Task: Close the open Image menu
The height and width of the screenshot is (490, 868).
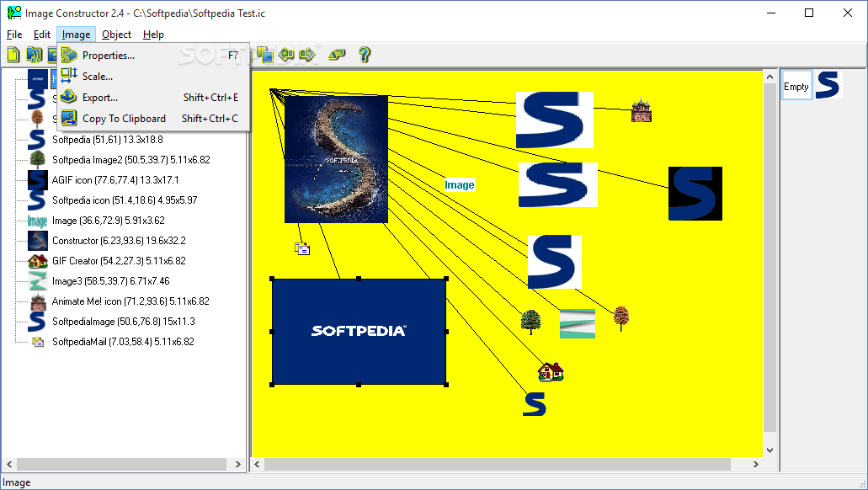Action: point(76,35)
